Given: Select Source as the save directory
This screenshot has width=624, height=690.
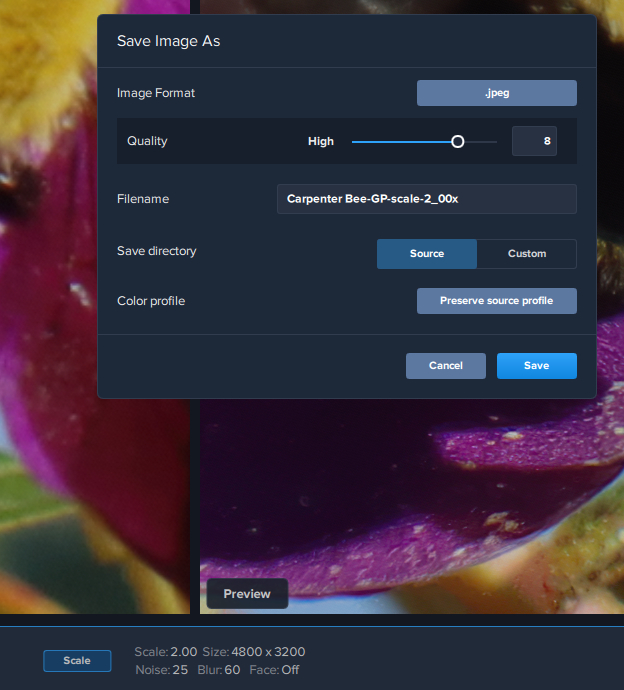Looking at the screenshot, I should pos(427,254).
